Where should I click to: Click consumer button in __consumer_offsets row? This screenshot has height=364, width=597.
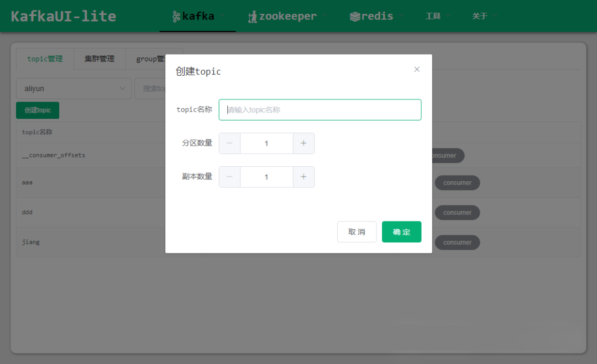coord(448,156)
